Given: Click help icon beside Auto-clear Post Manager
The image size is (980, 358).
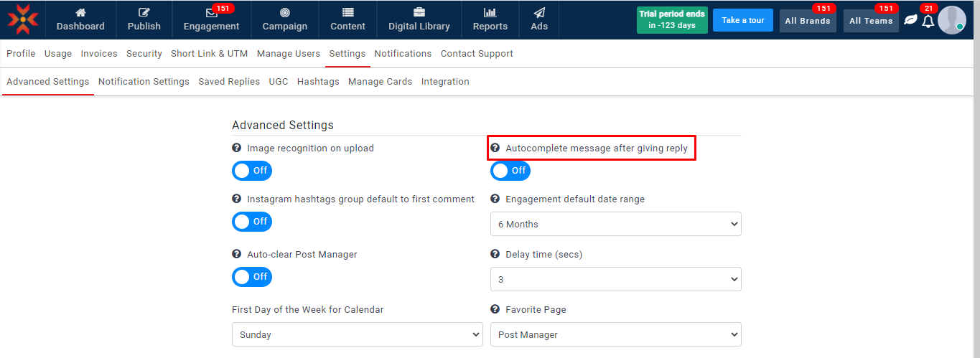Looking at the screenshot, I should (236, 255).
